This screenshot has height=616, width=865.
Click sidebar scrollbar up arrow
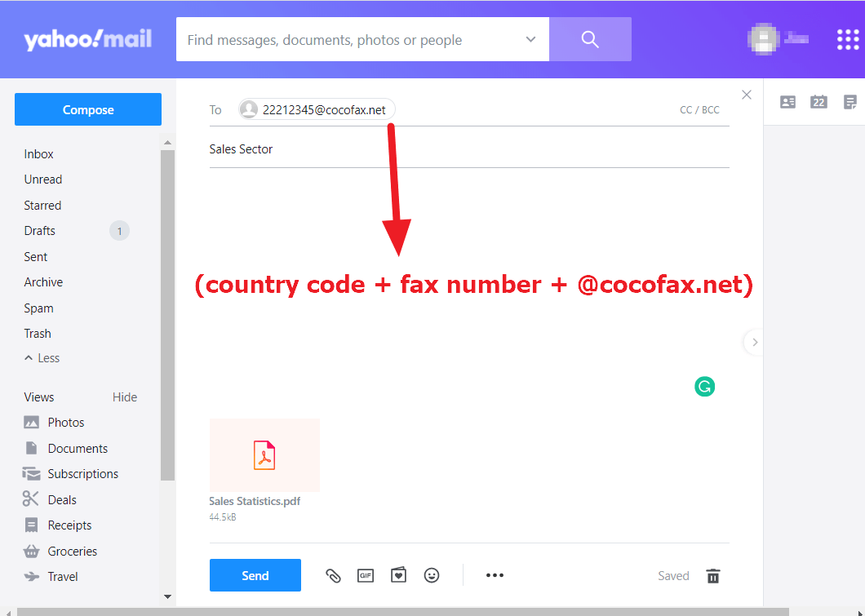pos(168,143)
